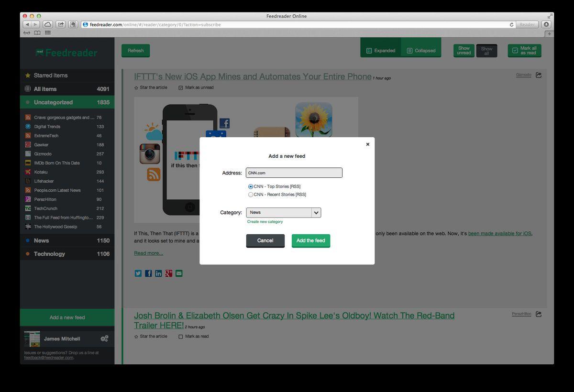This screenshot has height=392, width=574.
Task: Share IFTTT article on Twitter
Action: 138,273
